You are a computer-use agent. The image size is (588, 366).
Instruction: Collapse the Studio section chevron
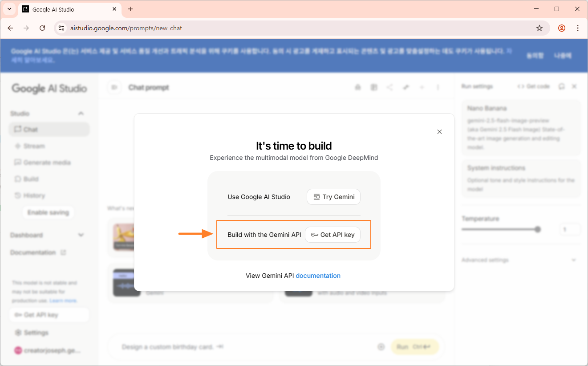click(x=81, y=114)
